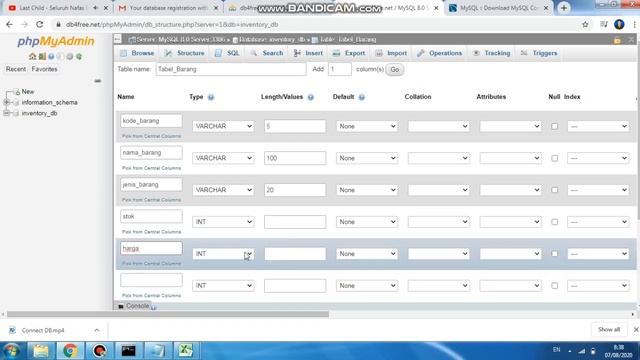Click Go button to add columns
Viewport: 640px width, 360px height.
click(x=395, y=69)
